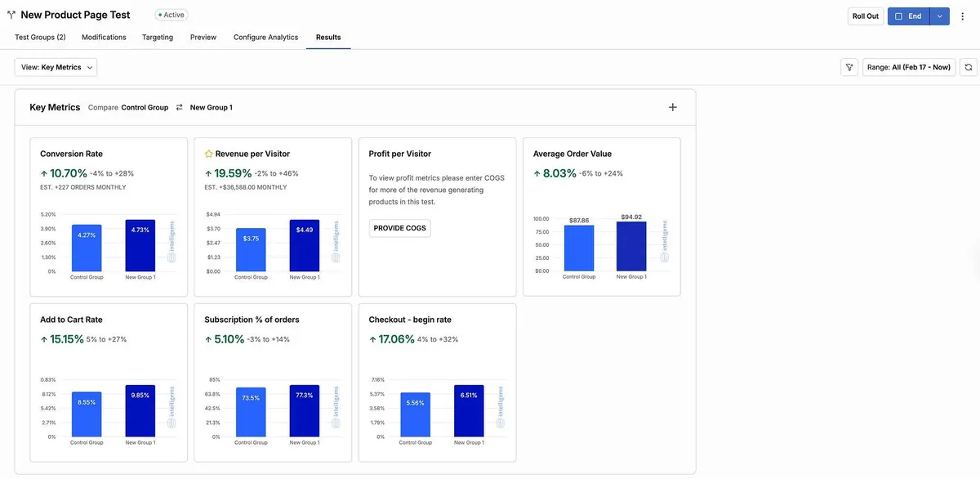The height and width of the screenshot is (479, 980).
Task: Click the 77.3% Subscription bar
Action: tap(304, 411)
